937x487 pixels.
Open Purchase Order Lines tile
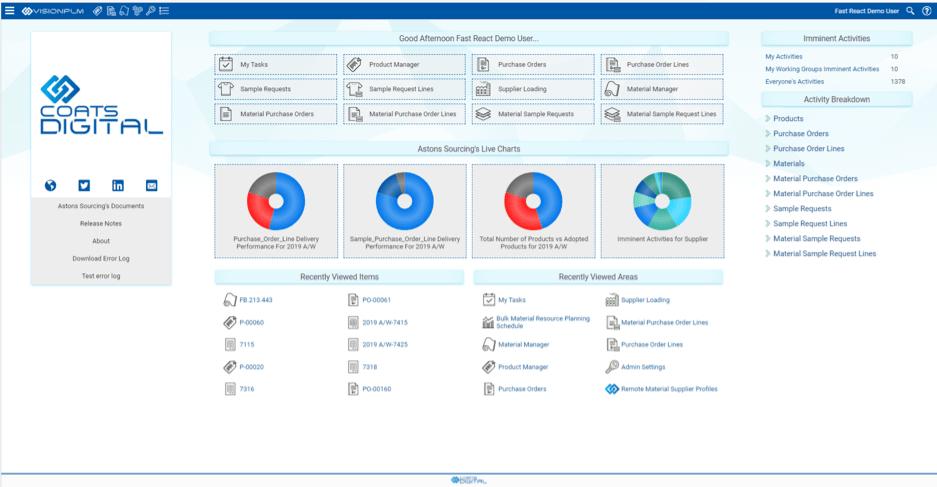coord(662,65)
